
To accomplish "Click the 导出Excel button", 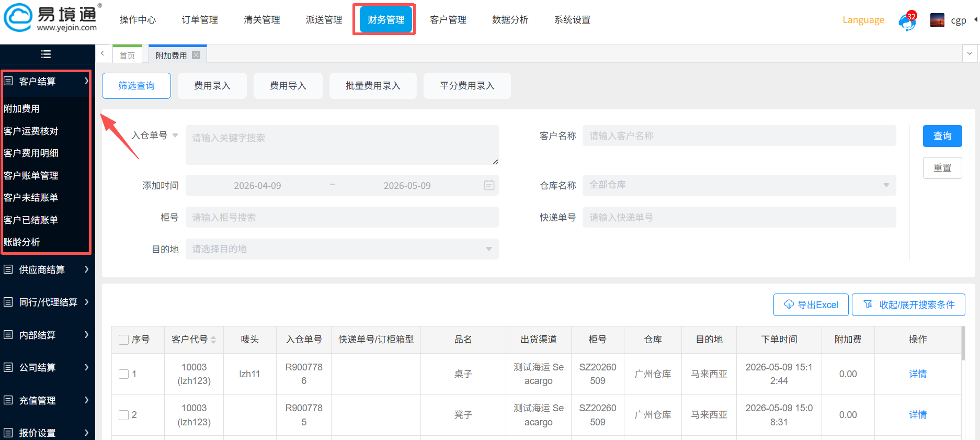I will (811, 304).
